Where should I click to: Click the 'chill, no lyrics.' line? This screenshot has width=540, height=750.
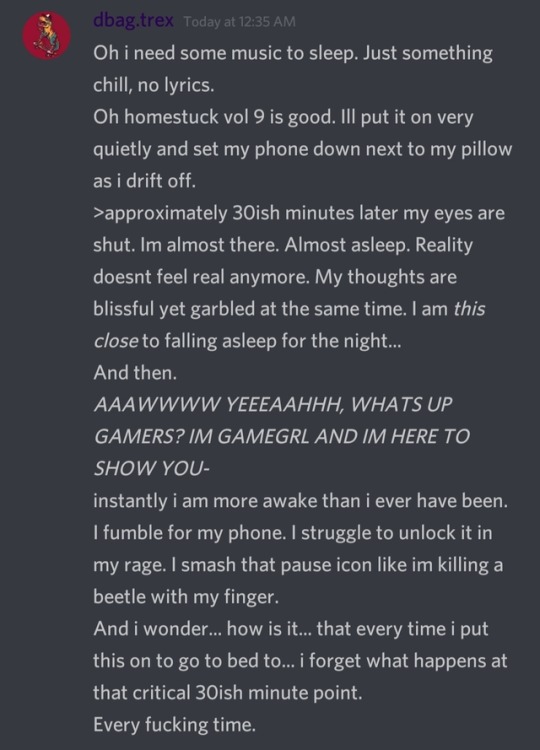point(154,85)
